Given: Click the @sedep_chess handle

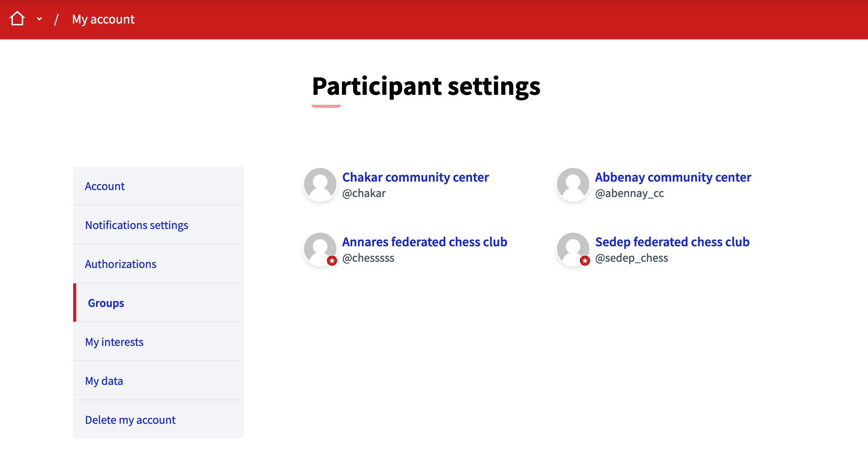Looking at the screenshot, I should pyautogui.click(x=632, y=258).
